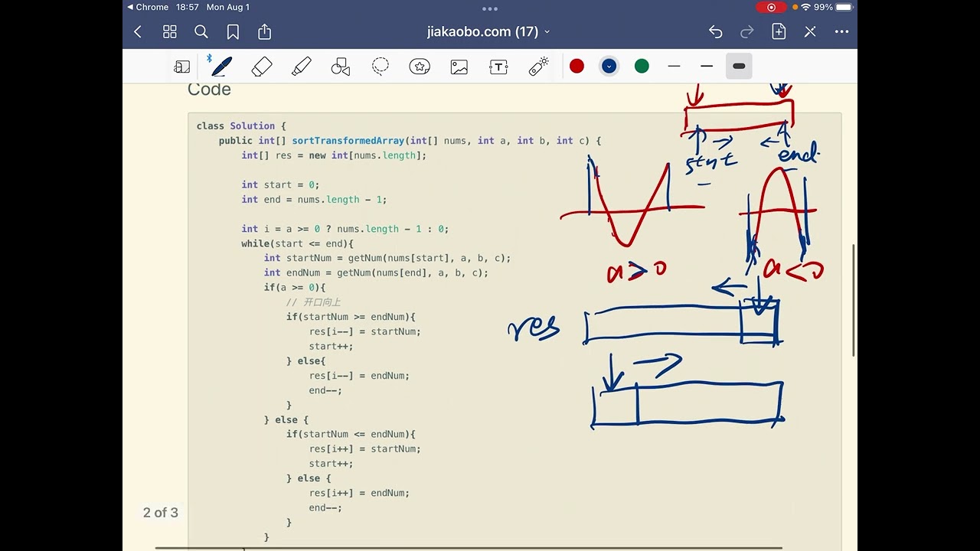Open search with the magnifier icon

coord(201,31)
